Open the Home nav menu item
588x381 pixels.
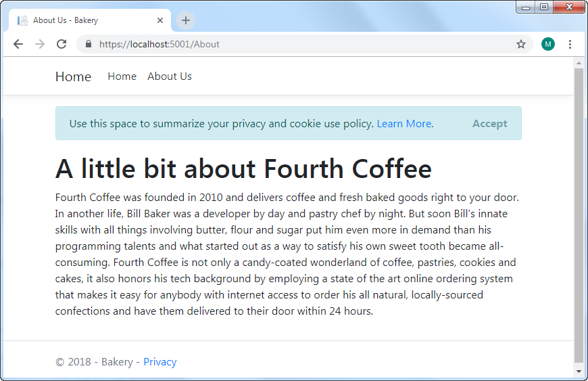pos(122,76)
